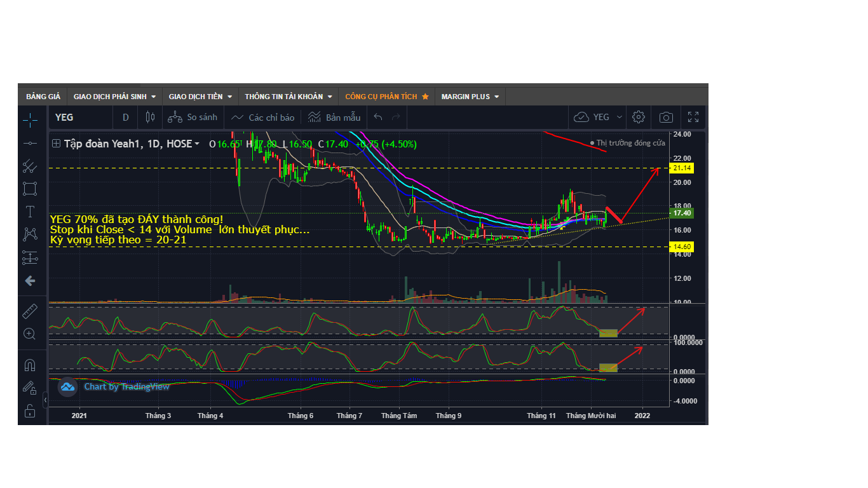Expand the MARGIN PLUS menu
The image size is (868, 488).
pos(470,97)
